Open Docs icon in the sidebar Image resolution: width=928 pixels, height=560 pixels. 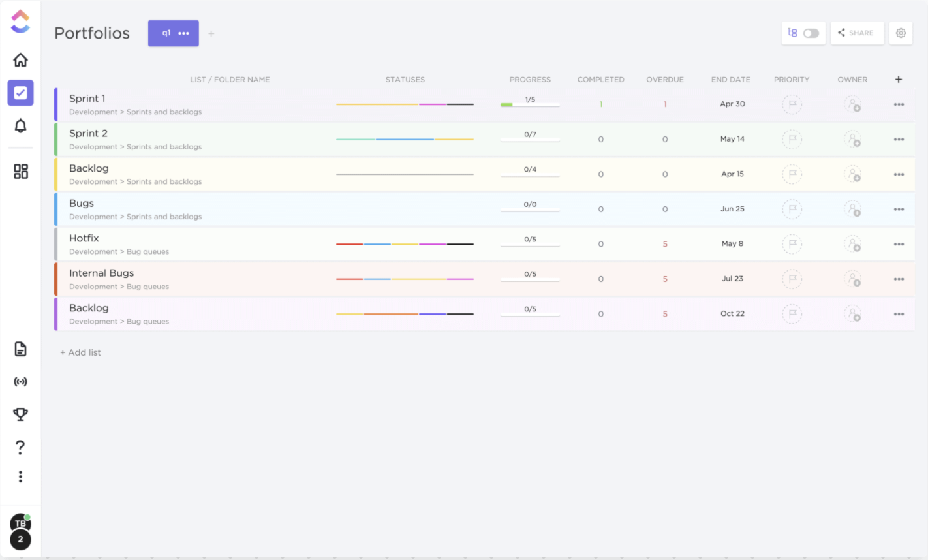(20, 349)
